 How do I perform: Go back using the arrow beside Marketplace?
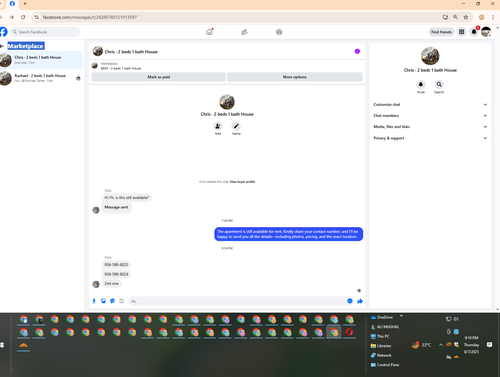[x=2, y=46]
